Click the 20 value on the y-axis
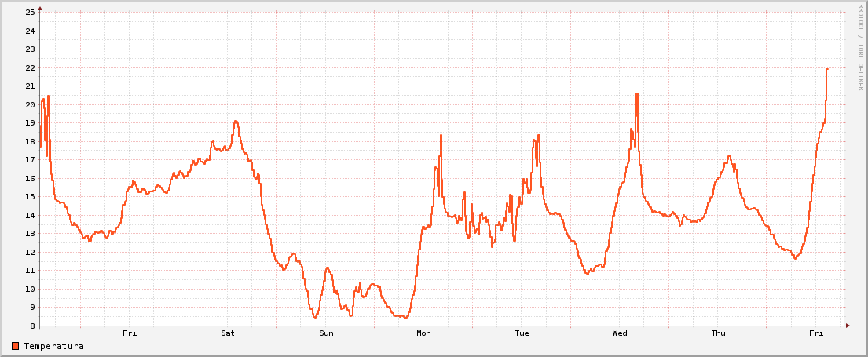 point(30,104)
